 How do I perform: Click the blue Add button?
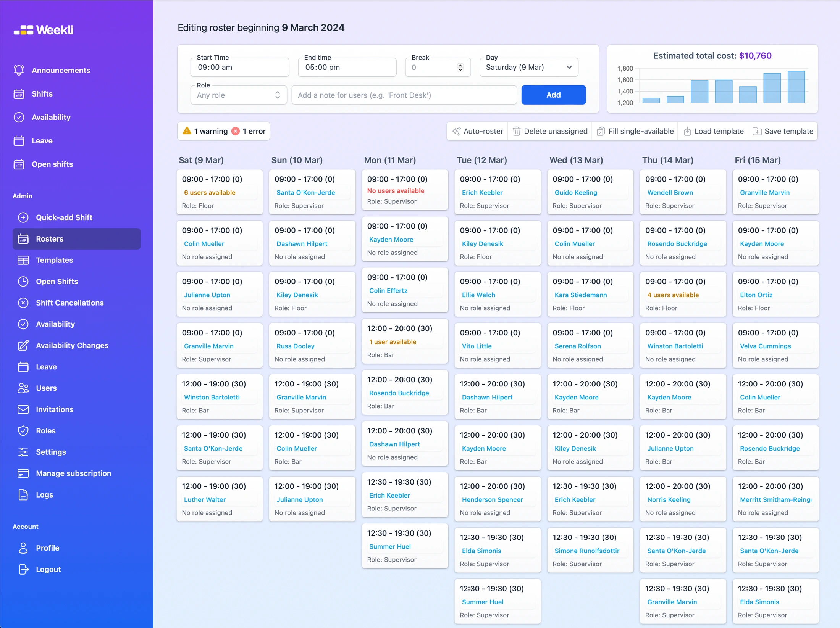tap(554, 95)
